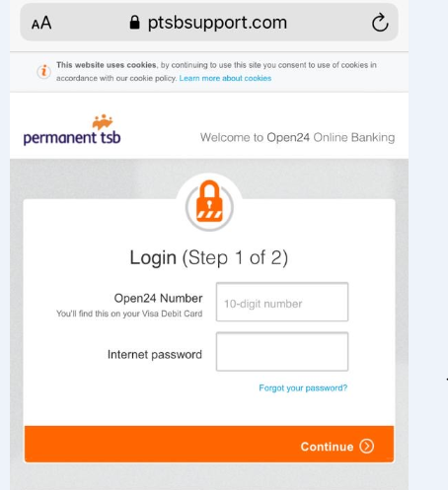
Task: Click the Welcome to Open24 Online Banking text
Action: 297,137
